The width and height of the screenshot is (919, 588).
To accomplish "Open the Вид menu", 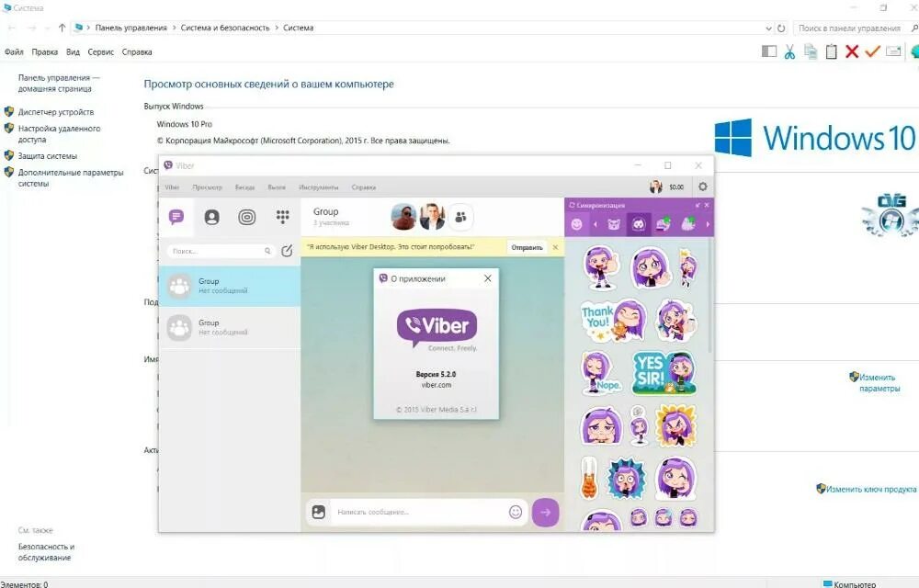I will coord(73,52).
